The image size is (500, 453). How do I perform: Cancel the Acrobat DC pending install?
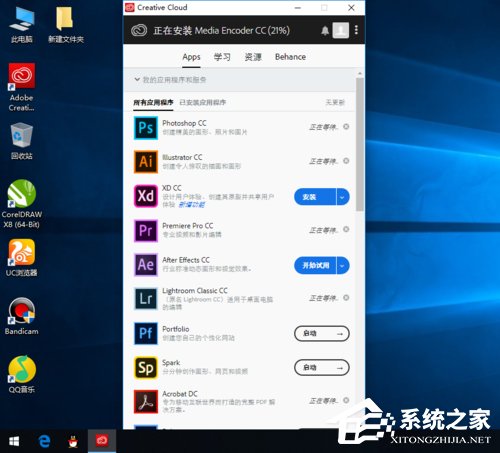coord(346,400)
